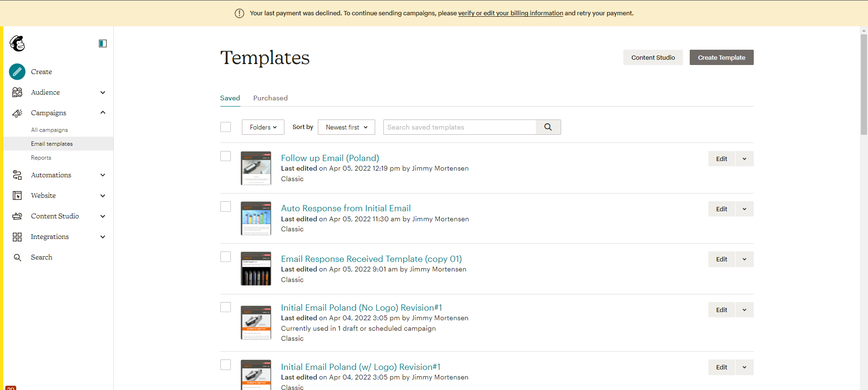Open Auto Response from Initial Email thumbnail
The width and height of the screenshot is (868, 390).
(256, 218)
